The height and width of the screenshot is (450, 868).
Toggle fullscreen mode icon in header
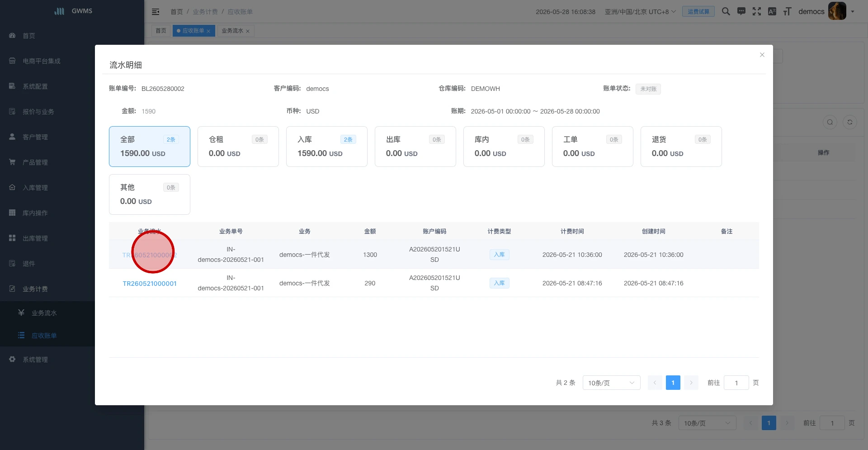(x=757, y=11)
